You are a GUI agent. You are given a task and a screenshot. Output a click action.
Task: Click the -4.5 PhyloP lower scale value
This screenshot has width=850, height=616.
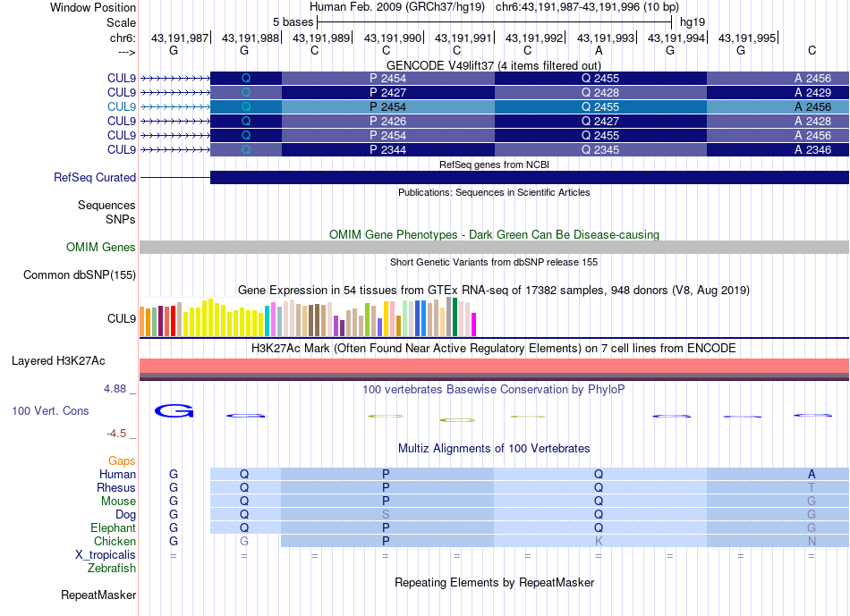[116, 434]
